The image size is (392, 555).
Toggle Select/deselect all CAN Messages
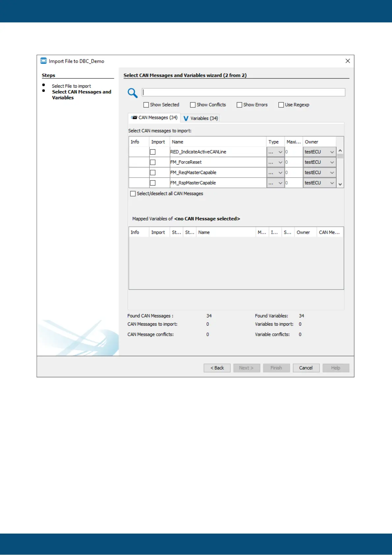(133, 194)
